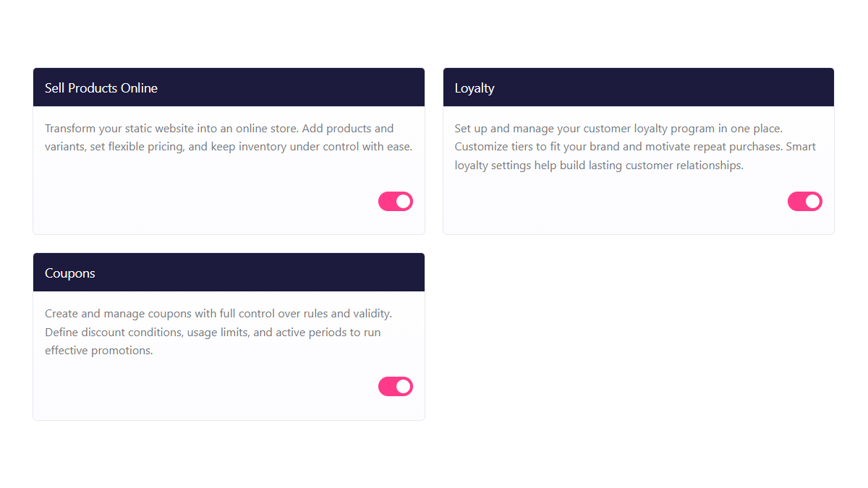Click the white knob on Loyalty toggle

click(813, 201)
